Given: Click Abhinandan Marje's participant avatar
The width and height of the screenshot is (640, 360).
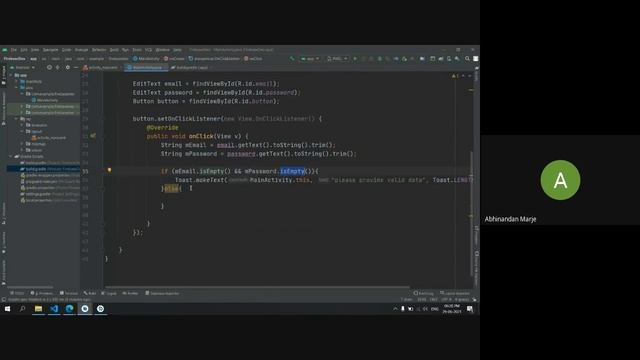Looking at the screenshot, I should pos(560,180).
